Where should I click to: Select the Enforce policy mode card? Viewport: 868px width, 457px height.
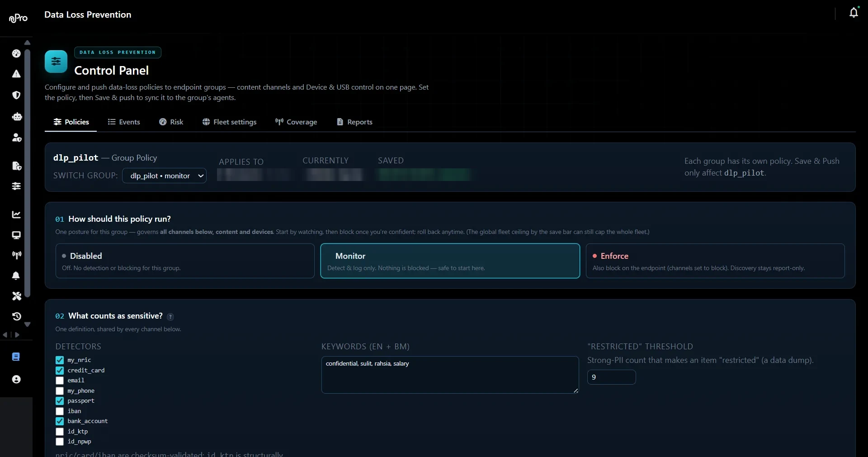coord(715,261)
